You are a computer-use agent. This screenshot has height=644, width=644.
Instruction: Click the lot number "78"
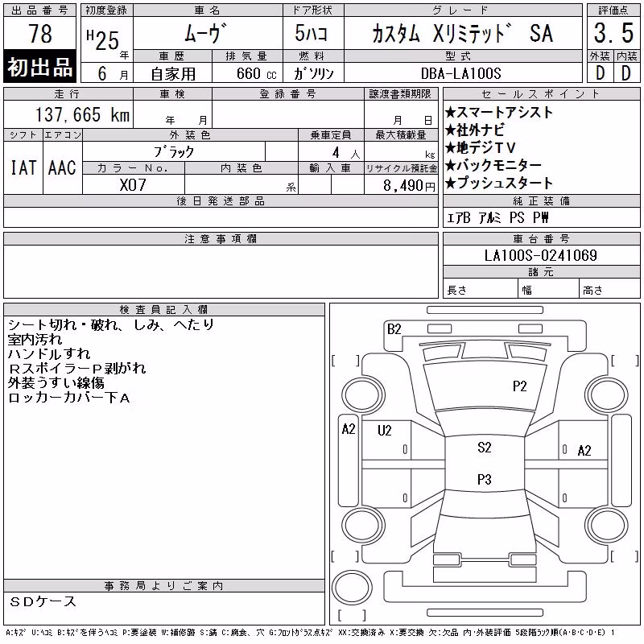(40, 34)
